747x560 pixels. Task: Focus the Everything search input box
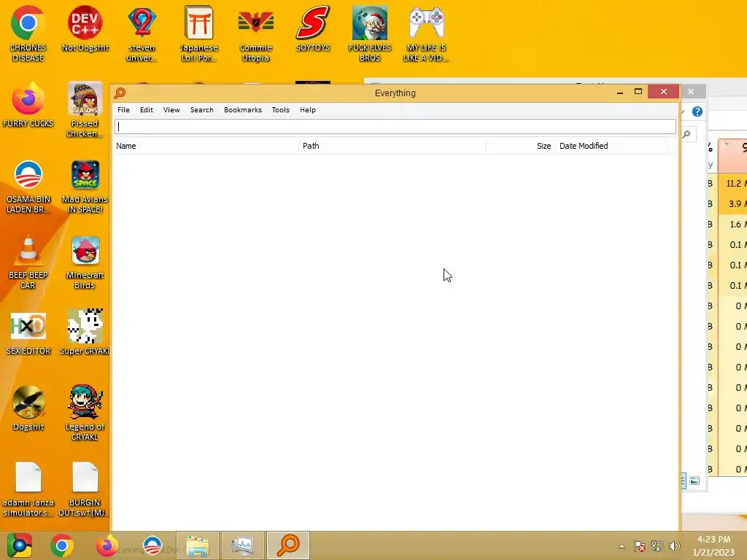(x=395, y=126)
